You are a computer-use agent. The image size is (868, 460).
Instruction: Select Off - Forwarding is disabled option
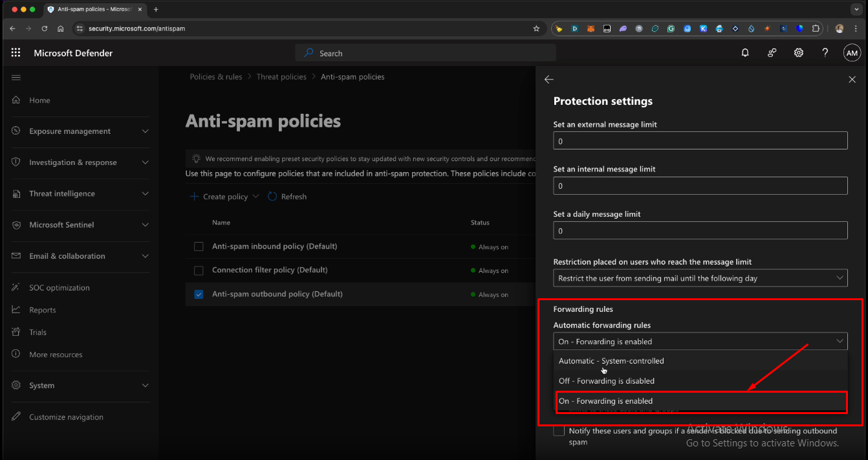[x=607, y=381]
